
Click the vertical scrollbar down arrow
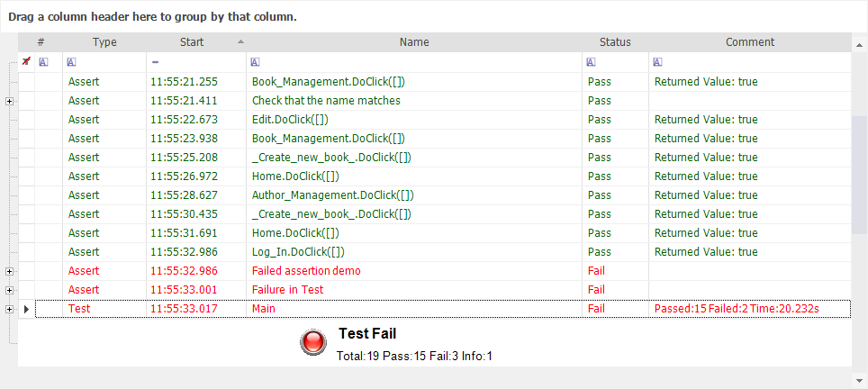(x=860, y=381)
